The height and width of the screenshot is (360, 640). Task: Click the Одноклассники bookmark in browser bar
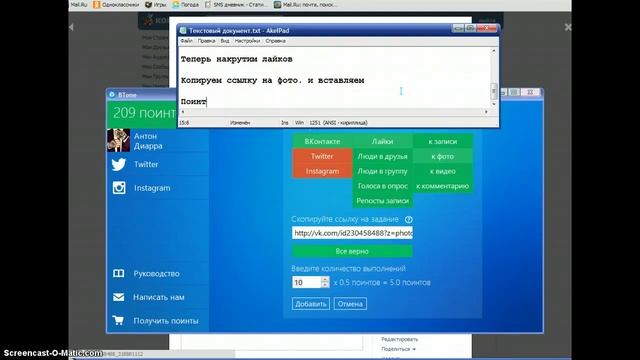point(116,5)
